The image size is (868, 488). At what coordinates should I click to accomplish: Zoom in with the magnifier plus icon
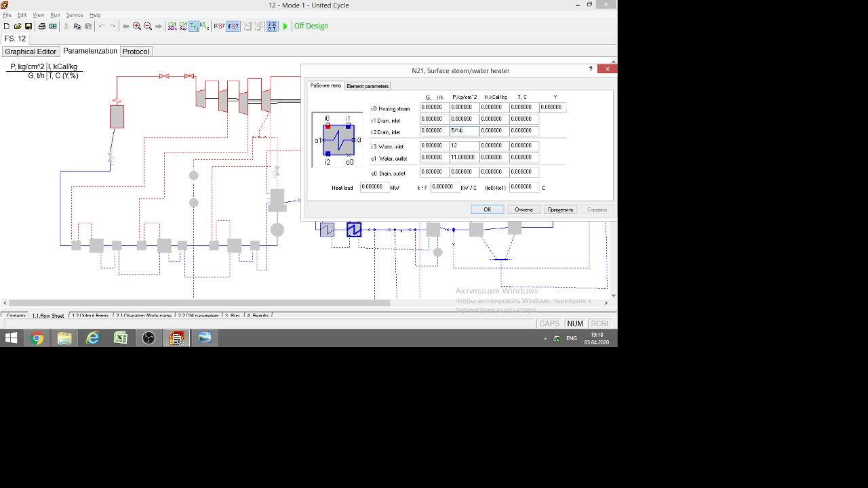(137, 26)
